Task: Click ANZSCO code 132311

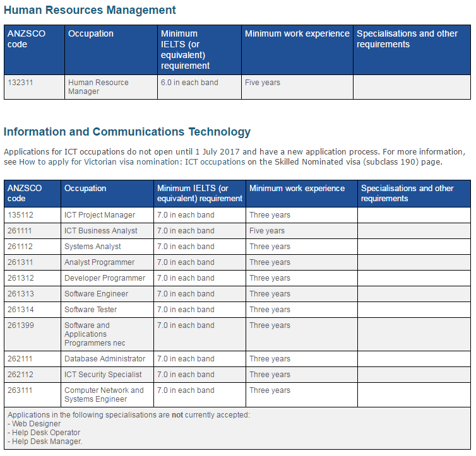Action: pos(20,83)
